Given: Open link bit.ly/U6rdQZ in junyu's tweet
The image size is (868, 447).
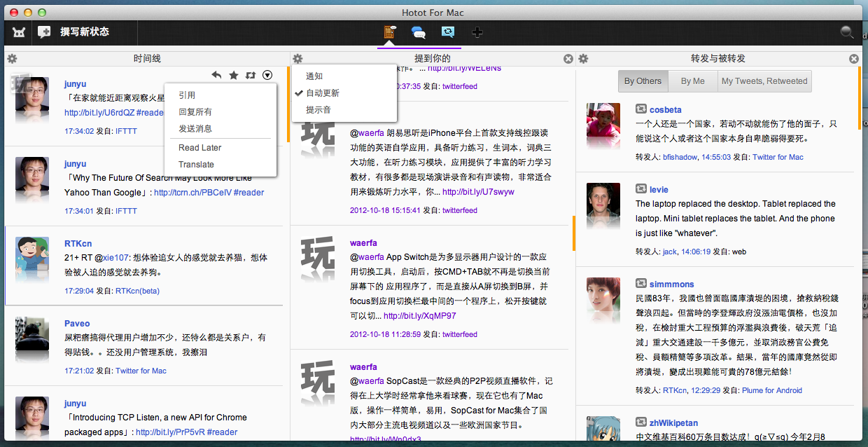Looking at the screenshot, I should click(x=99, y=112).
